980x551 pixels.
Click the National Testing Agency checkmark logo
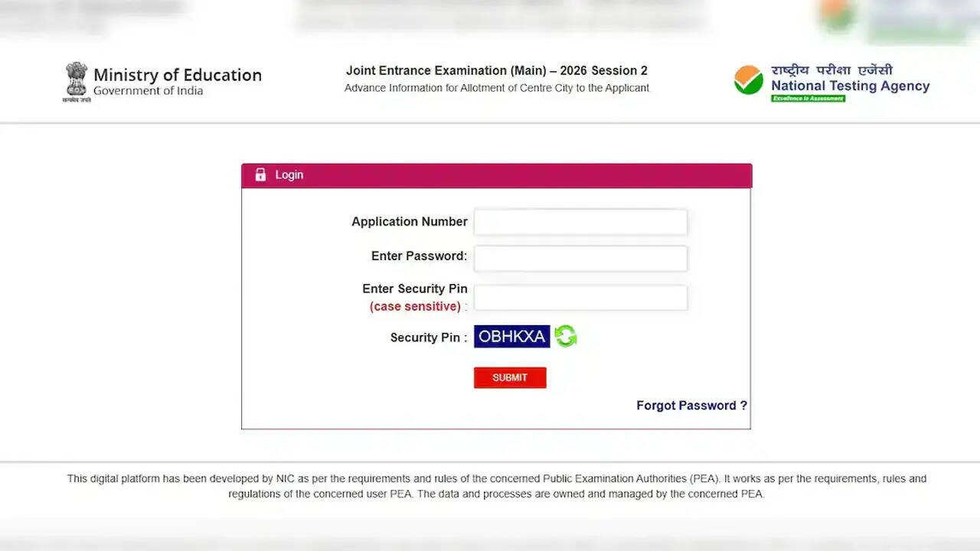click(x=748, y=80)
